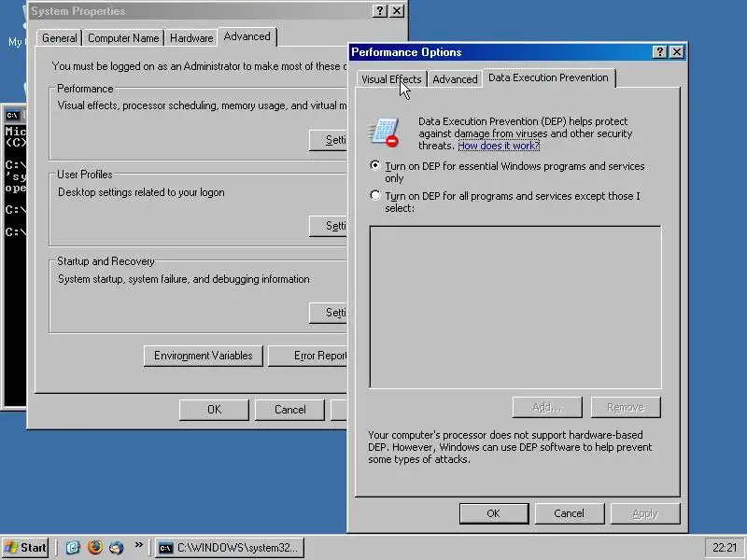The width and height of the screenshot is (747, 560).
Task: Cancel the System Properties window
Action: (x=289, y=410)
